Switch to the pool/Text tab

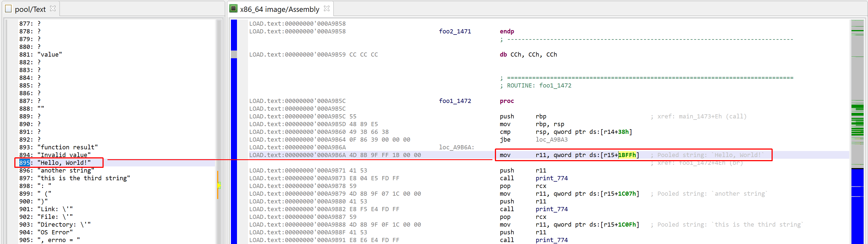click(x=30, y=9)
